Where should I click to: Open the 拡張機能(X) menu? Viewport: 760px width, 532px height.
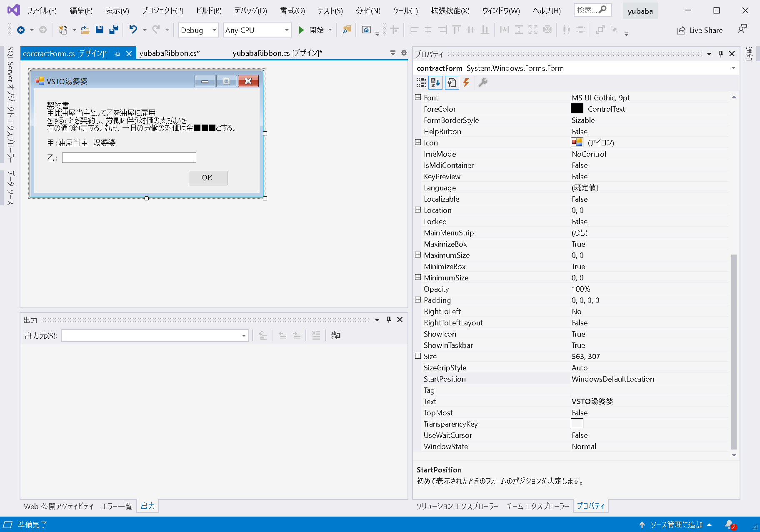coord(450,10)
